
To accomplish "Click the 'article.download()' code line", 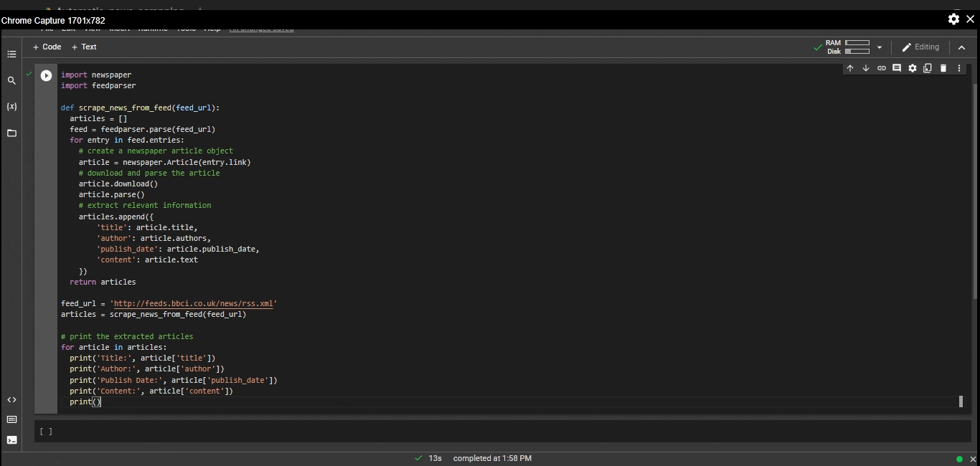I will point(118,184).
